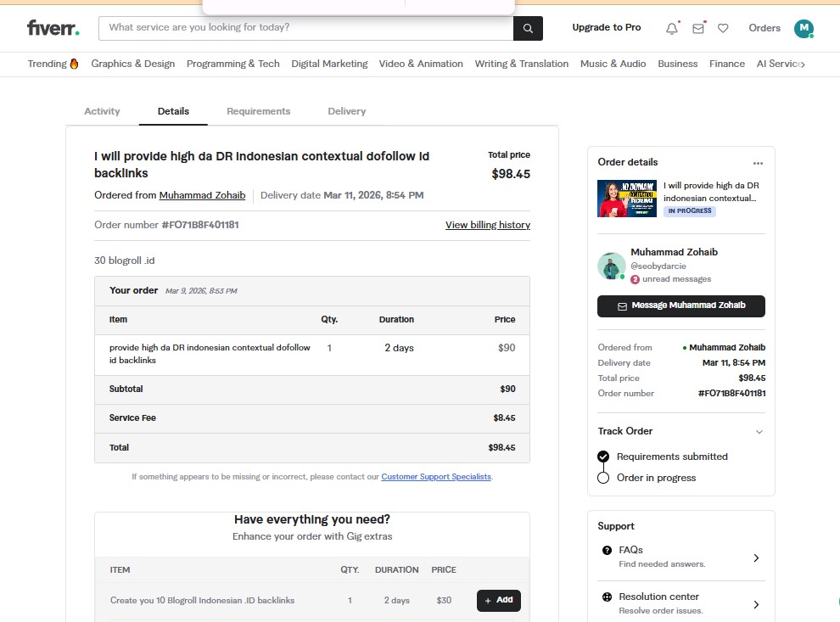Click the Fiverr logo
The image size is (840, 622).
[53, 28]
